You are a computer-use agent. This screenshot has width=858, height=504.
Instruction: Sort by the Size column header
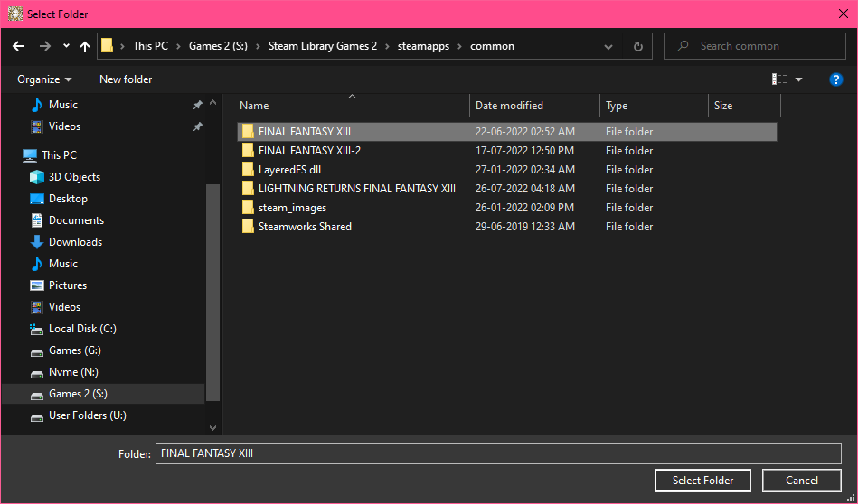[x=744, y=106]
